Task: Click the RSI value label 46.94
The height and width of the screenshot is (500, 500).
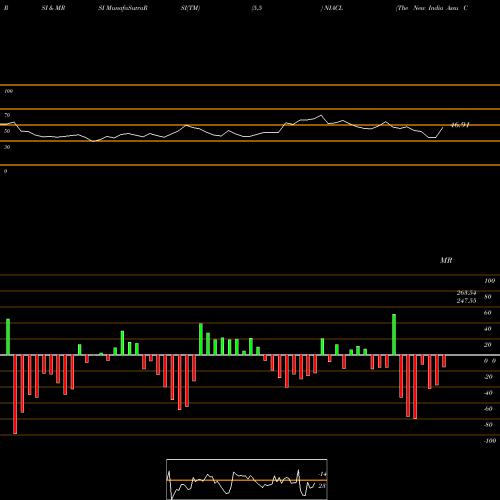Action: [x=460, y=125]
